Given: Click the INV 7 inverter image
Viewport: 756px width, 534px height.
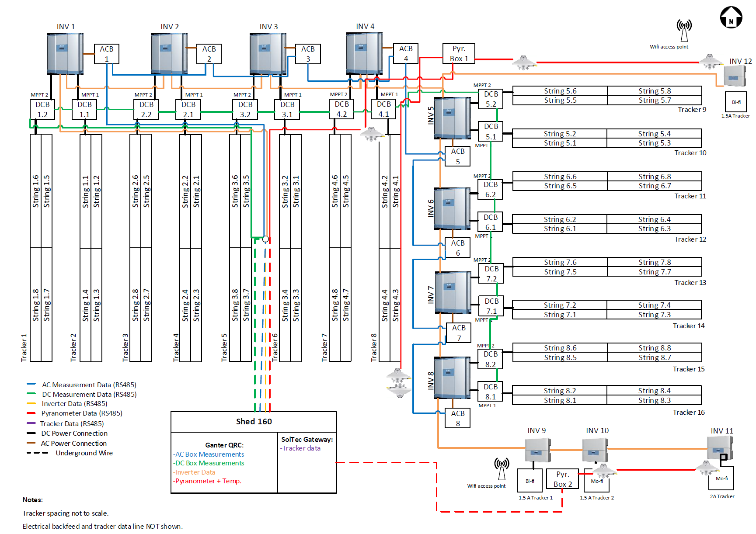Looking at the screenshot, I should click(453, 292).
